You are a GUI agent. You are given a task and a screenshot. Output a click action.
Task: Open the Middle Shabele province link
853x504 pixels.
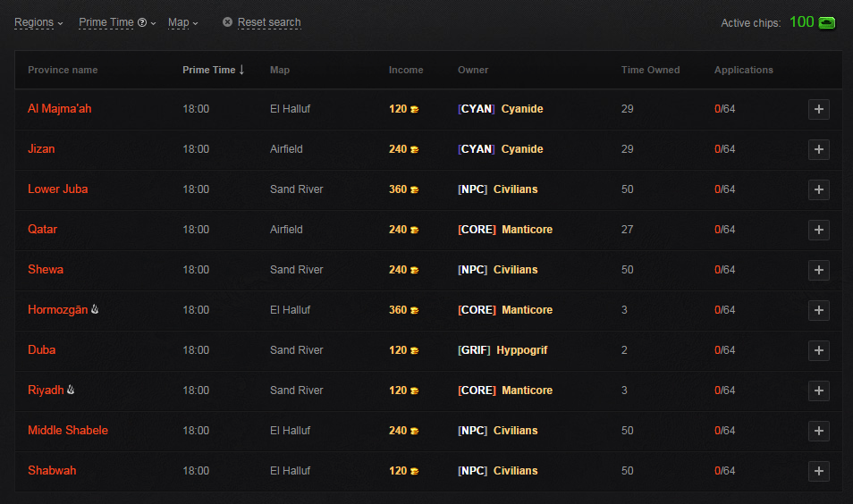tap(68, 431)
